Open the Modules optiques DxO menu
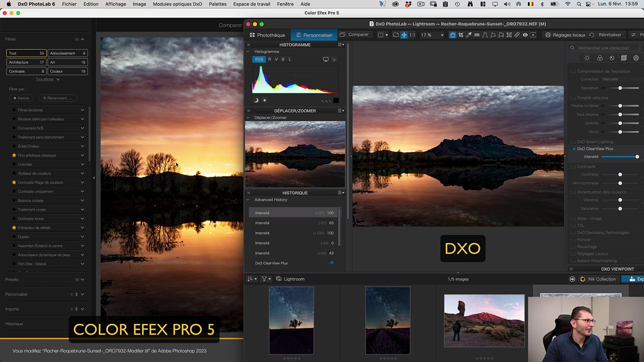The height and width of the screenshot is (362, 644). pyautogui.click(x=178, y=4)
